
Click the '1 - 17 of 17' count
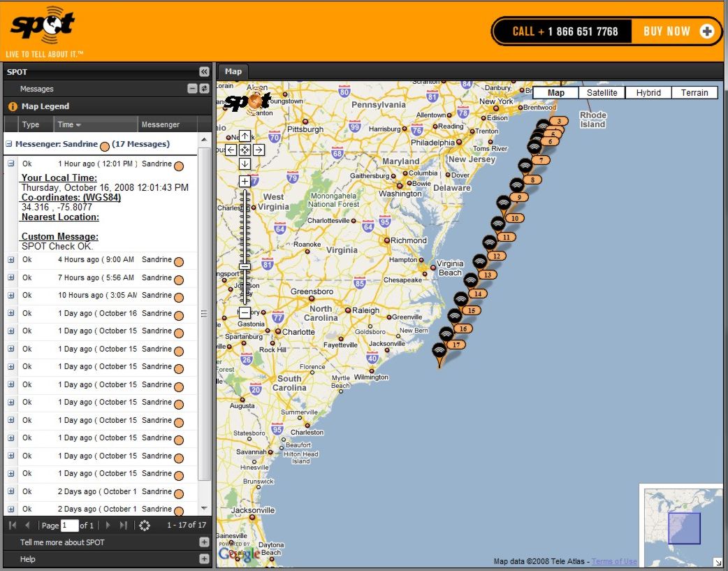[x=186, y=525]
